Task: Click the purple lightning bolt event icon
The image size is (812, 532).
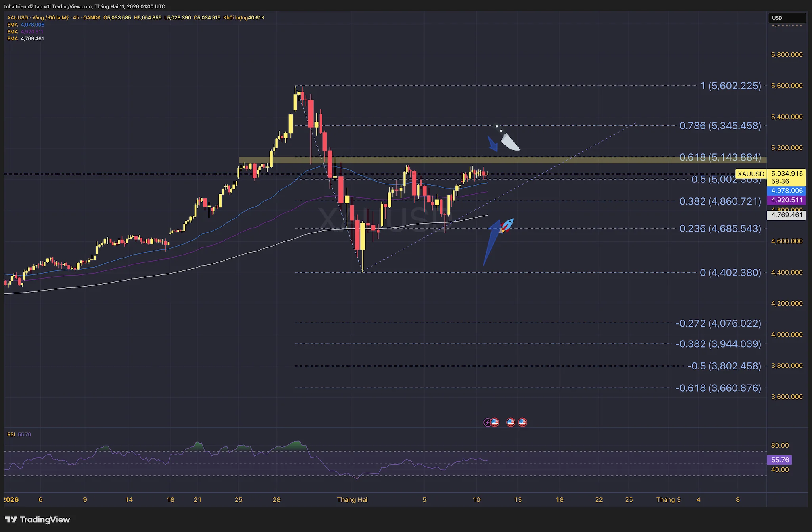Action: [487, 423]
